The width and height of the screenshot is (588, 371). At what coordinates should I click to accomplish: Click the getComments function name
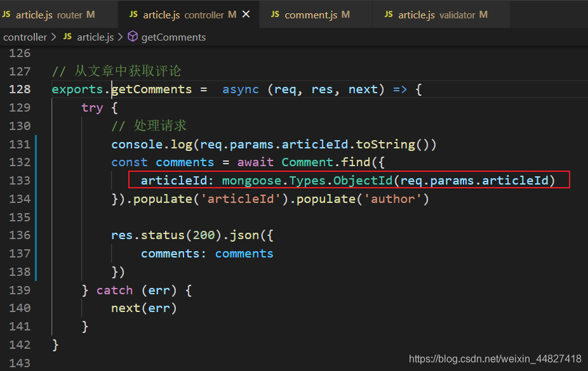[x=152, y=89]
